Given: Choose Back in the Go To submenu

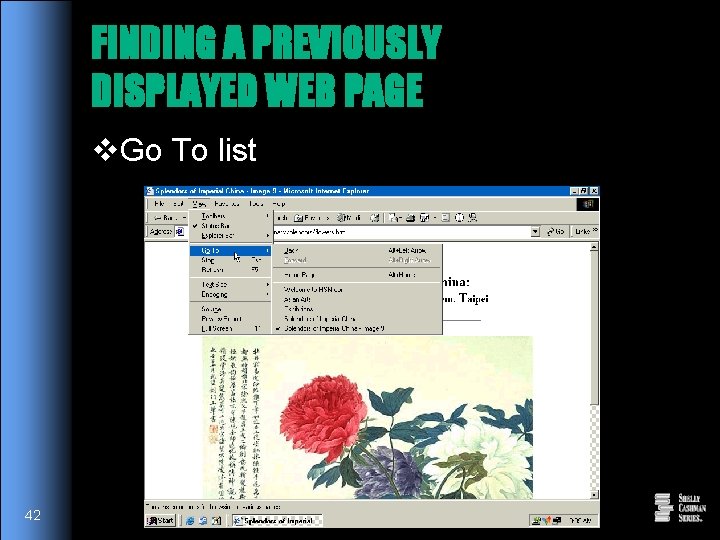Looking at the screenshot, I should pos(357,250).
